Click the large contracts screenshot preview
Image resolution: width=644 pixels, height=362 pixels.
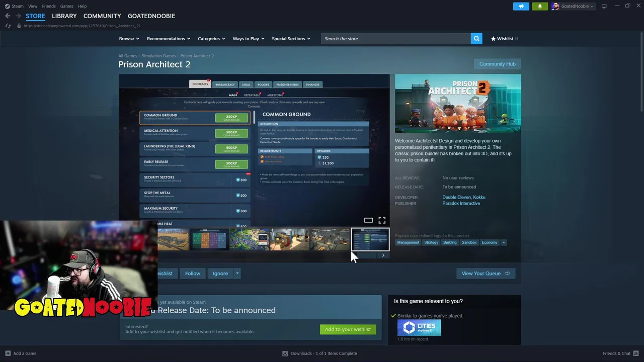(254, 150)
